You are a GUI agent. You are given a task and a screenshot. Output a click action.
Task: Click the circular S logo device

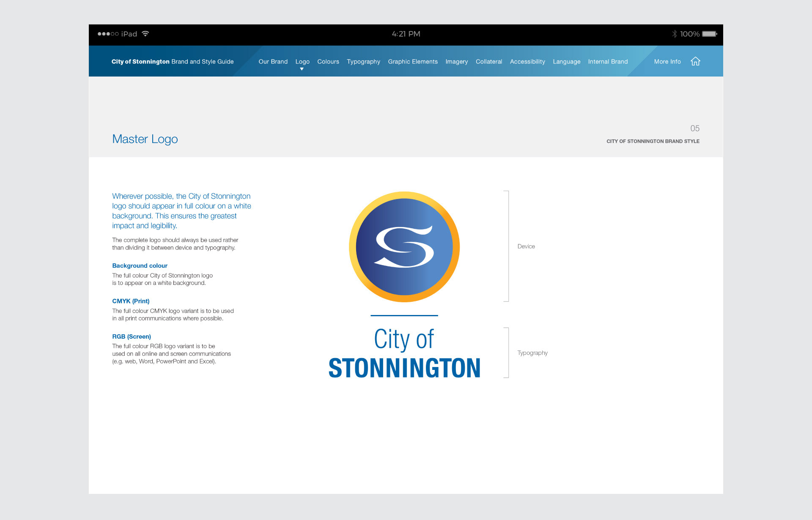[x=404, y=247]
